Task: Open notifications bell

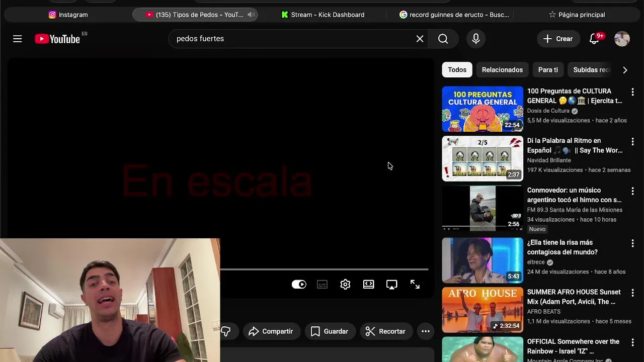Action: coord(594,39)
